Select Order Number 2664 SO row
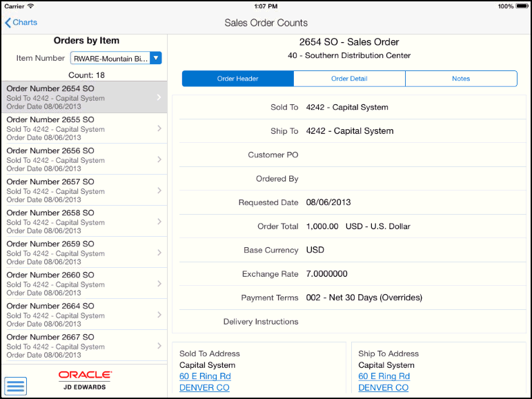 click(84, 315)
